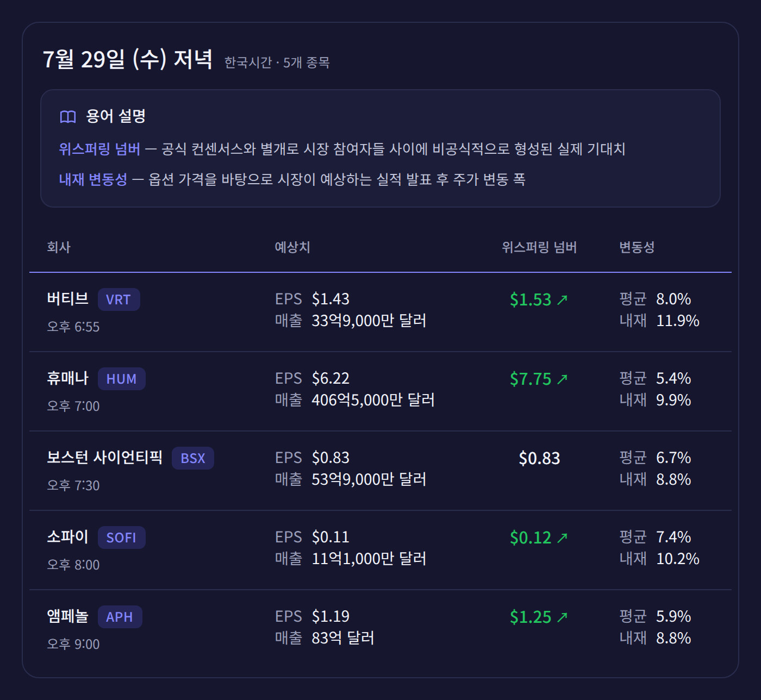
Task: Click the 예상치 column header
Action: coord(292,247)
